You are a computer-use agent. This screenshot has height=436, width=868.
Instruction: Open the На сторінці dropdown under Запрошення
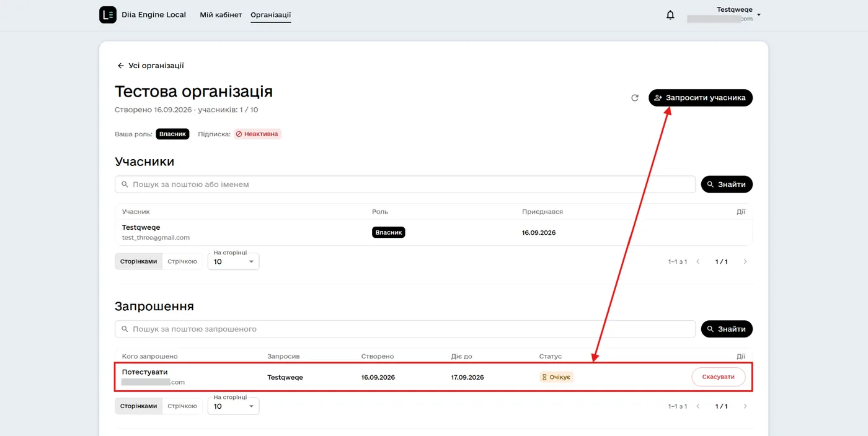[233, 406]
